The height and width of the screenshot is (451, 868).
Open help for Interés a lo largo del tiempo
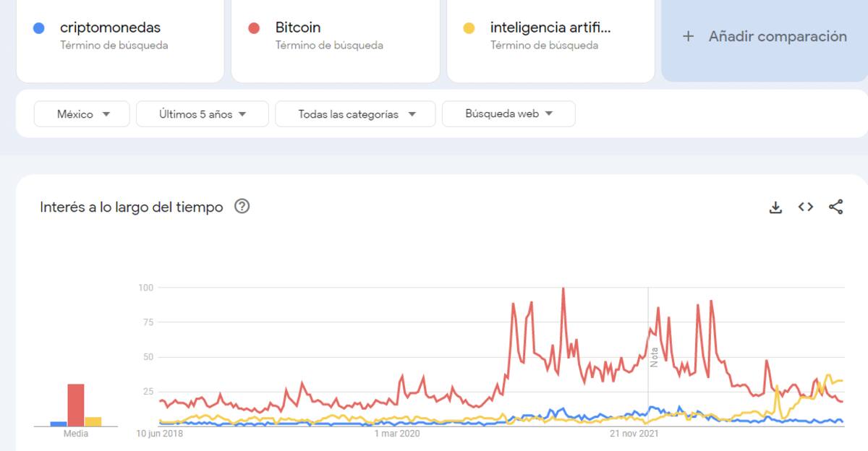click(x=242, y=207)
